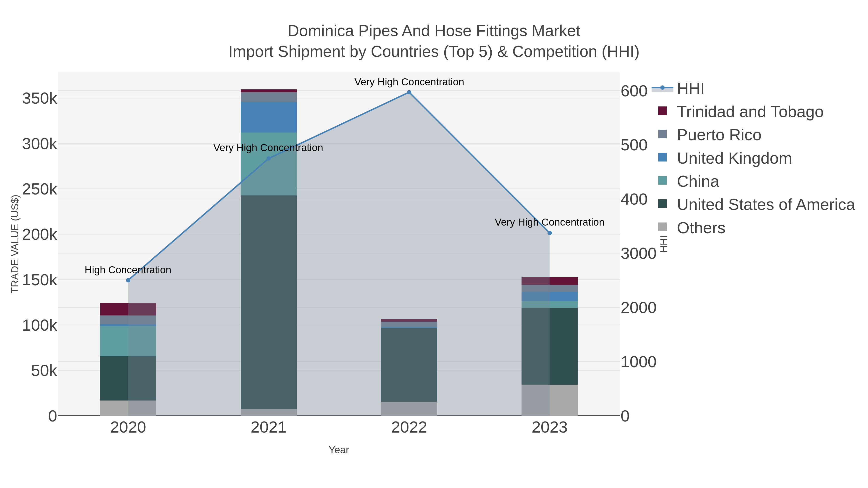Toggle China legend entry

tap(688, 181)
